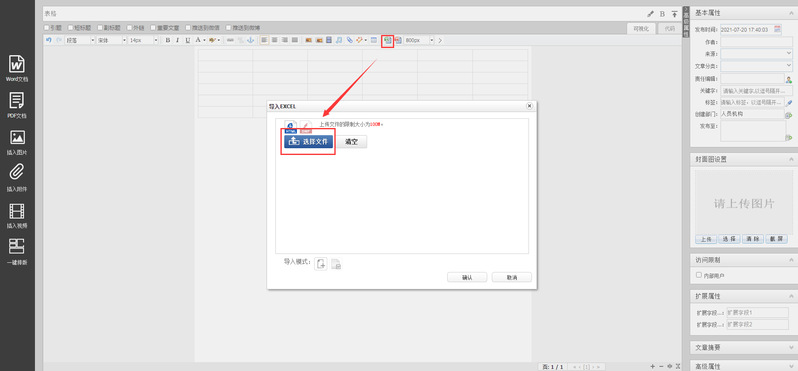This screenshot has width=798, height=371.
Task: Switch to the 代码 tab
Action: pyautogui.click(x=670, y=28)
